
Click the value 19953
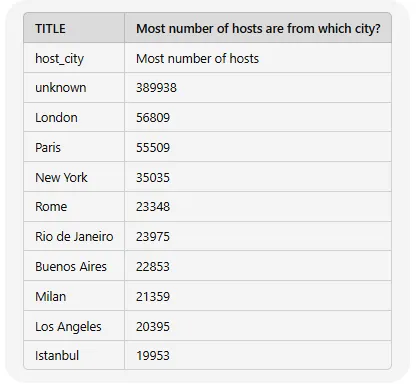[x=153, y=356]
